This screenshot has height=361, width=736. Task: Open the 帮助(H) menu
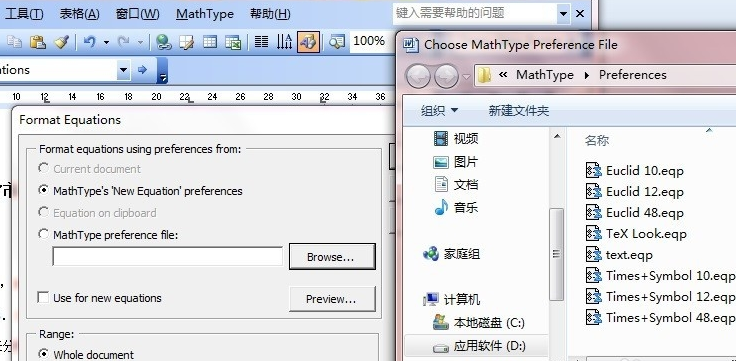pos(270,14)
